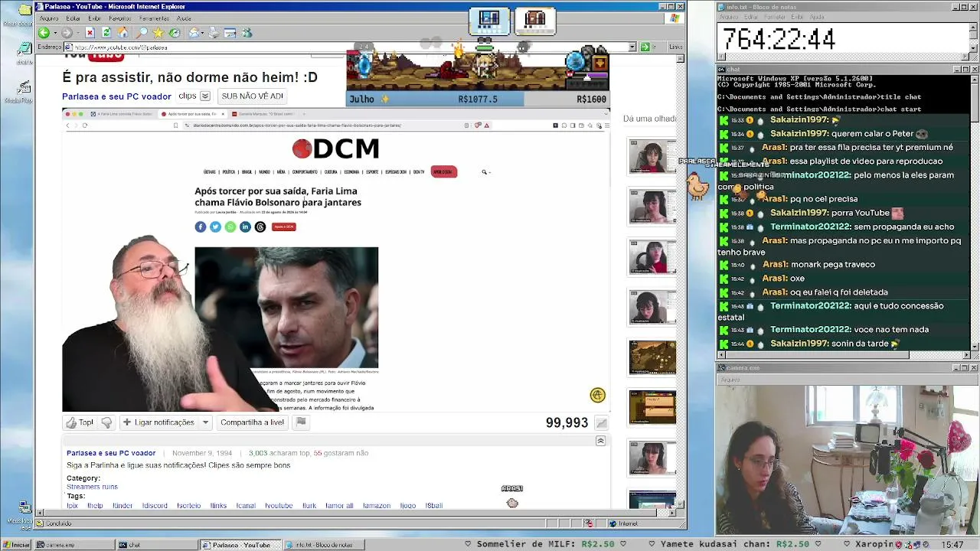The image size is (980, 551).
Task: Open the Exibir menu in Internet Explorer
Action: pos(94,18)
